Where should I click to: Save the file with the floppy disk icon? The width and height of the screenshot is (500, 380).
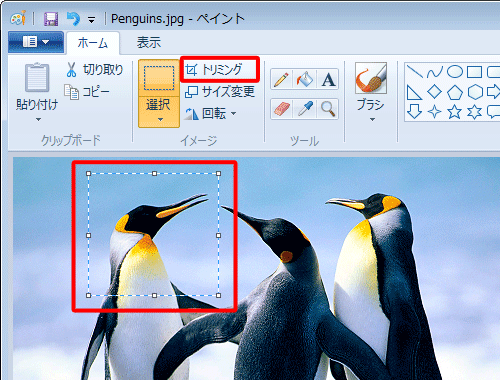[x=51, y=19]
